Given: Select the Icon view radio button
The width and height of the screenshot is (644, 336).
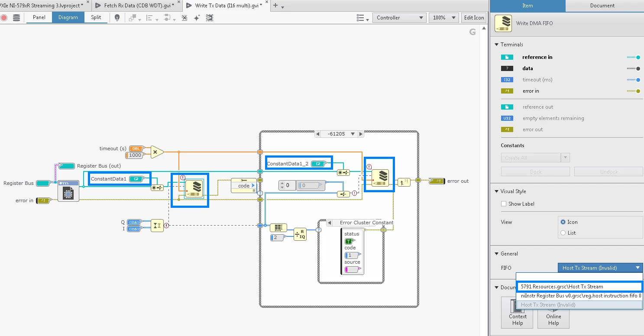Looking at the screenshot, I should pyautogui.click(x=563, y=222).
